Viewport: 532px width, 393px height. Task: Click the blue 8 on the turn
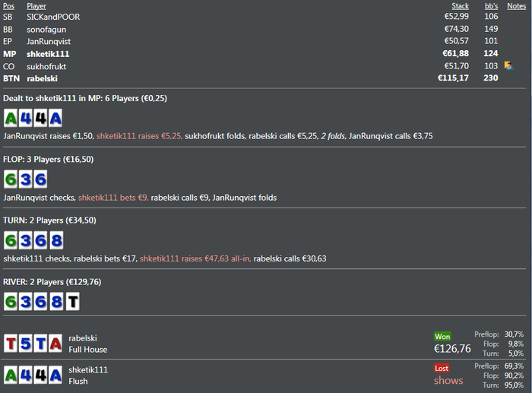click(x=56, y=241)
